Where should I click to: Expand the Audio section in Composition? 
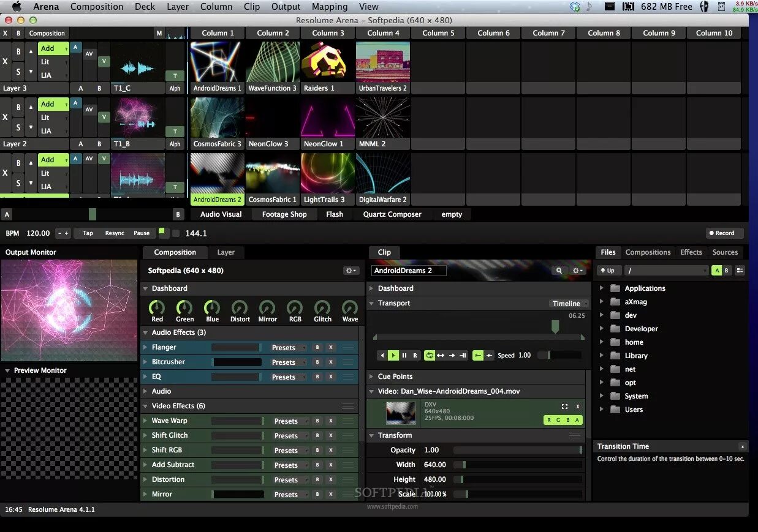pyautogui.click(x=145, y=391)
